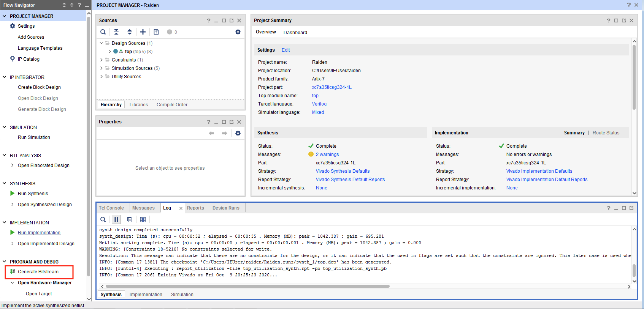Collapse the IP INTEGRATOR section
Screen dimensions: 644x309
coord(5,77)
